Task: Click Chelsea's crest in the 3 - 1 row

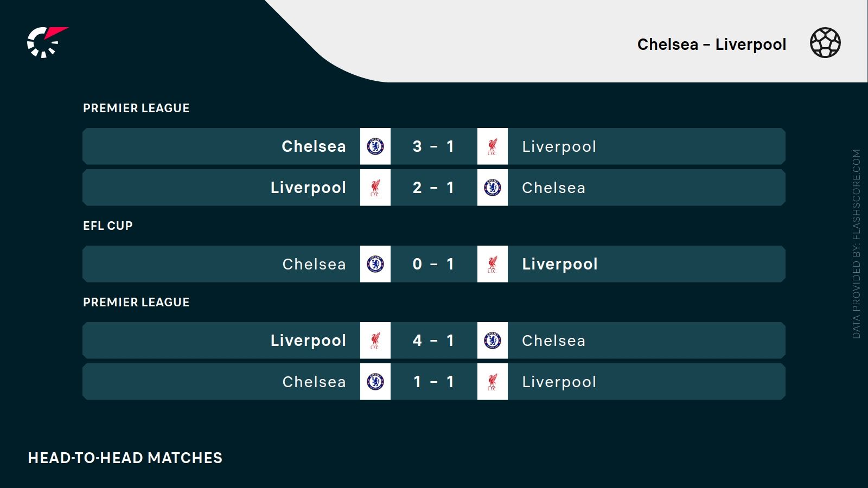Action: [x=375, y=146]
